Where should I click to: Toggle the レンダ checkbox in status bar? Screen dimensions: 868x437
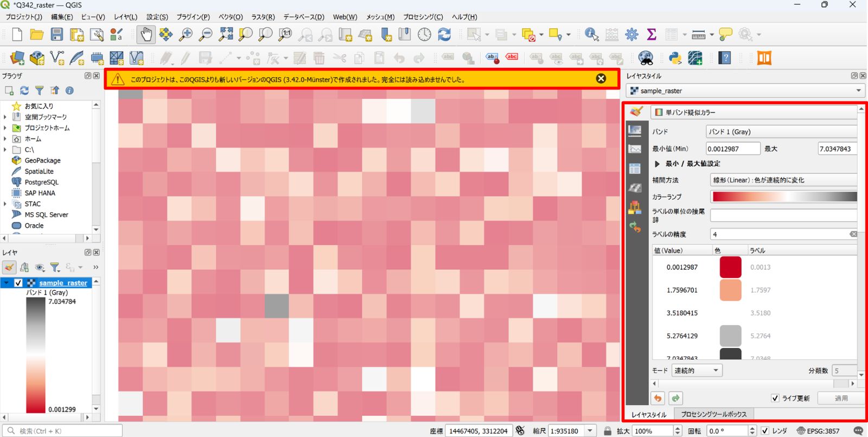(764, 431)
